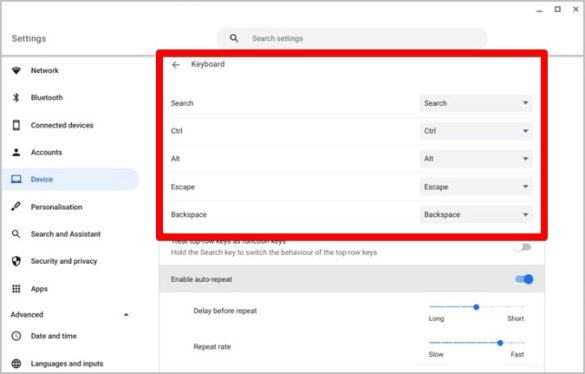Click the Security and privacy shield icon
585x374 pixels.
(x=16, y=261)
